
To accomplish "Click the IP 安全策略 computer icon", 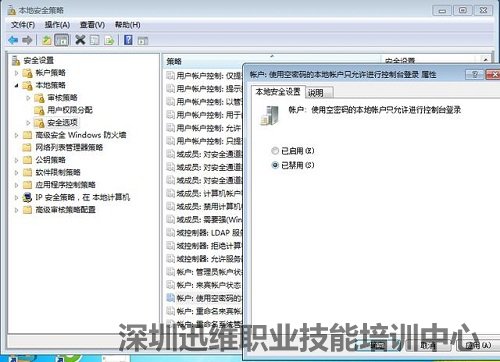I will pyautogui.click(x=27, y=197).
